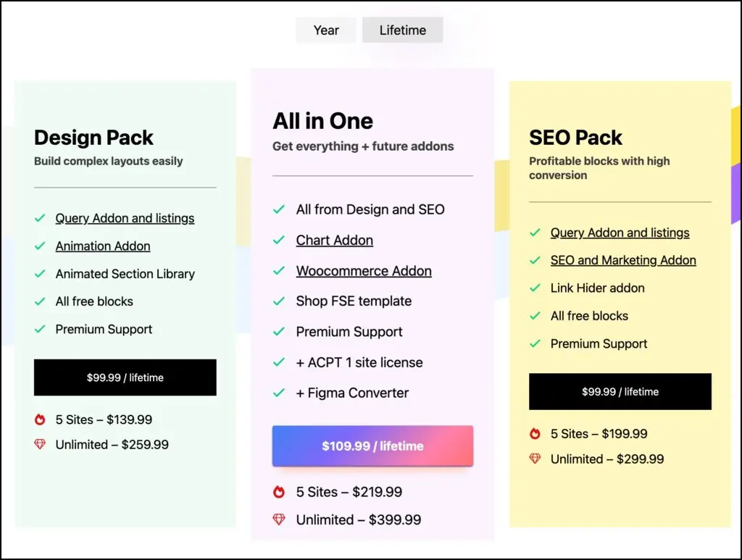Click Link Hider addon text
The width and height of the screenshot is (742, 560).
[x=597, y=288]
